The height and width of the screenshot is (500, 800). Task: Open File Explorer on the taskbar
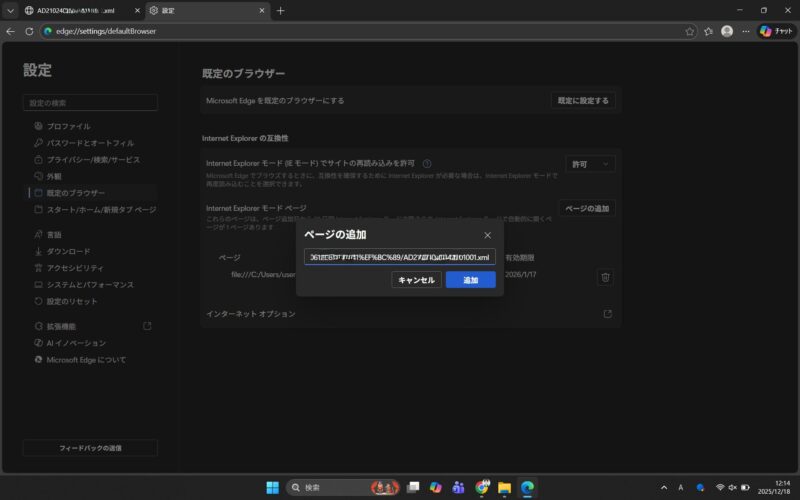tap(505, 487)
